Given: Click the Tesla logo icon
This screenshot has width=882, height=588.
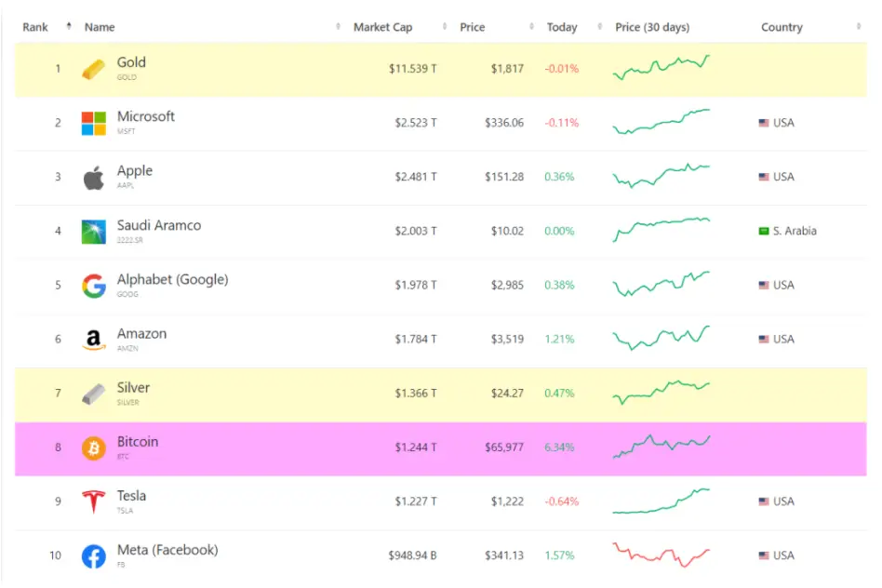Looking at the screenshot, I should (93, 501).
